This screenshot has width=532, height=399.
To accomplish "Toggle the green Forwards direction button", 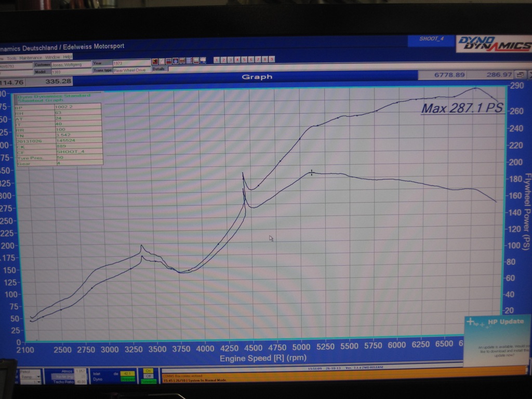I will click(x=148, y=381).
